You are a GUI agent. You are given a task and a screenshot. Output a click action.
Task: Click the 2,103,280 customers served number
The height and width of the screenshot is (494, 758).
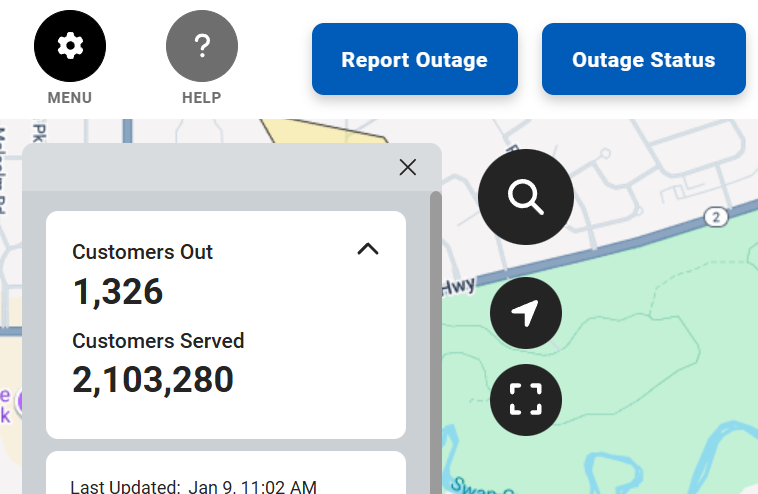pyautogui.click(x=153, y=379)
